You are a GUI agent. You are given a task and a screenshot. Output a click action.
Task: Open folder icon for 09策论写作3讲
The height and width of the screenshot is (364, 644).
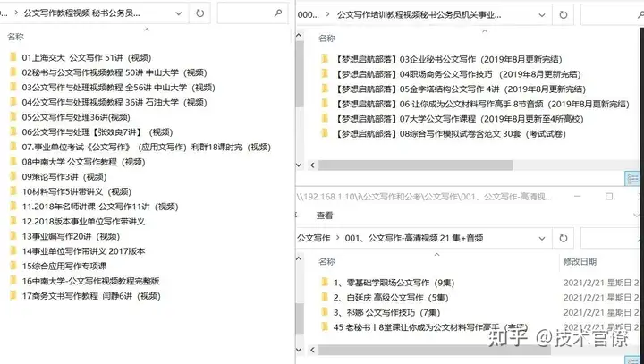point(13,176)
